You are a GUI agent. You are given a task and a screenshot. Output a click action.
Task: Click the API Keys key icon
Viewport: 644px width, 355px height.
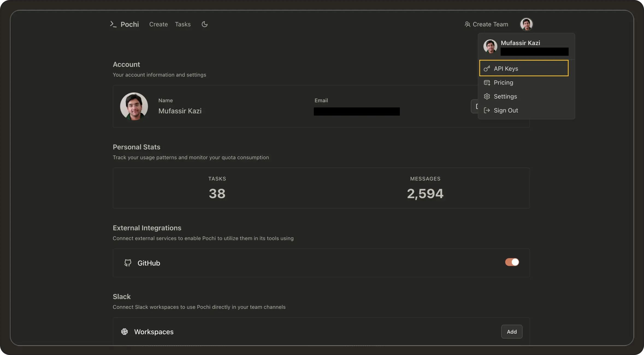pyautogui.click(x=487, y=69)
